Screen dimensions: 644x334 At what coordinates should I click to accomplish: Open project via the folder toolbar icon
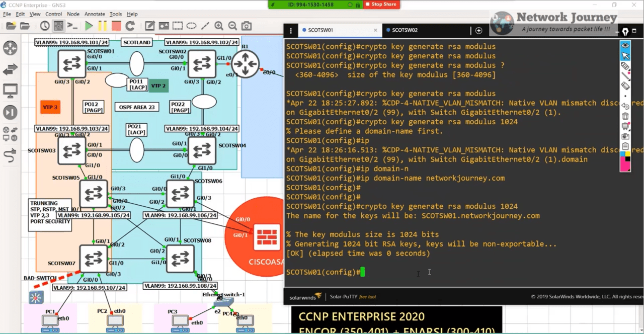pyautogui.click(x=25, y=26)
